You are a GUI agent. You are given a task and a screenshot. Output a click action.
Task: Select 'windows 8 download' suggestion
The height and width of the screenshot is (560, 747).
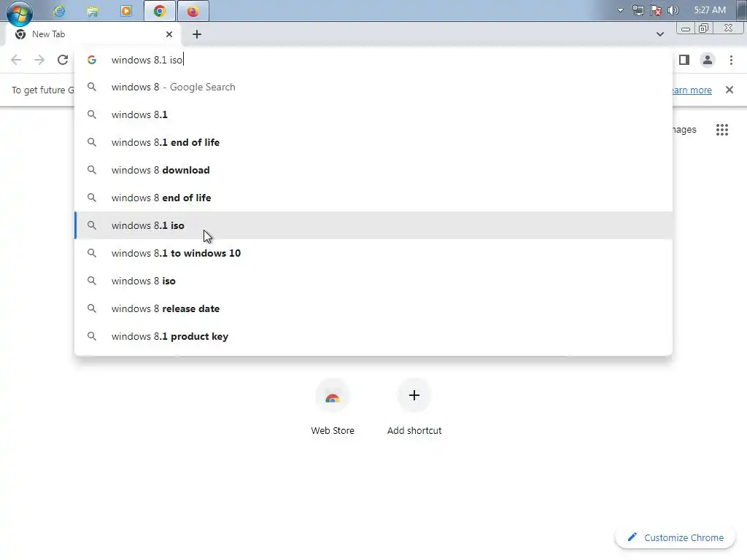click(x=373, y=170)
